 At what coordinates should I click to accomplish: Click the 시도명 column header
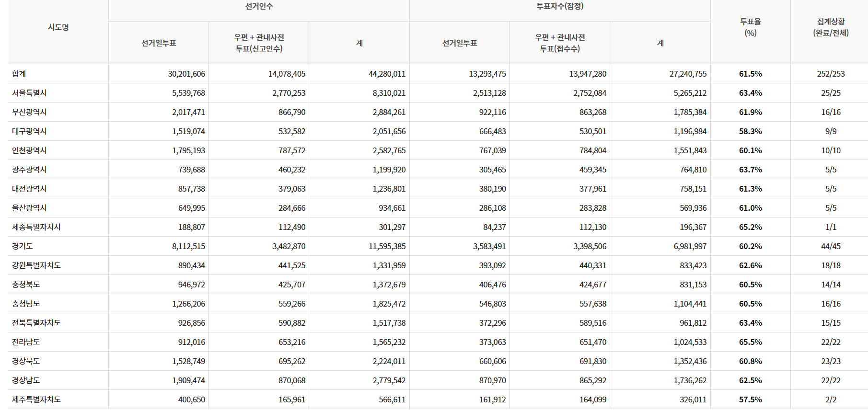58,27
